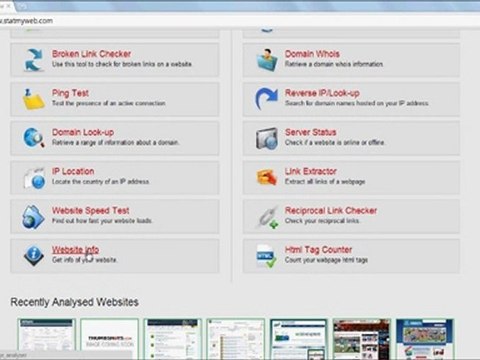Click the browser address bar URL

click(x=27, y=21)
